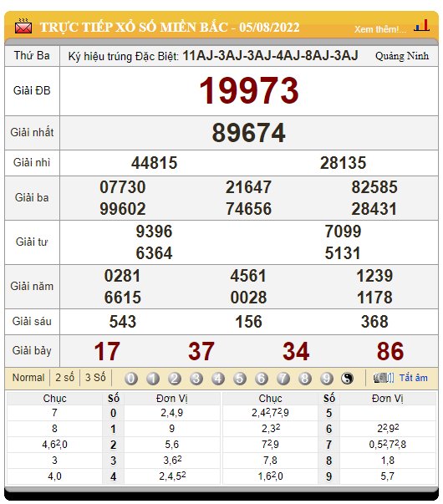
Task: Select the number 9 ball filter
Action: pos(326,379)
